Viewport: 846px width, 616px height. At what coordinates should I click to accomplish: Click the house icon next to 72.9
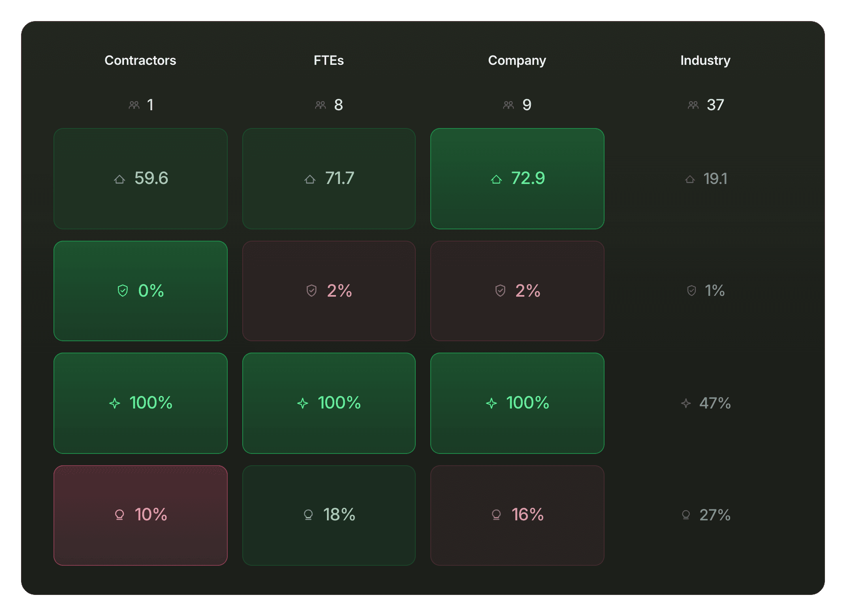(496, 179)
